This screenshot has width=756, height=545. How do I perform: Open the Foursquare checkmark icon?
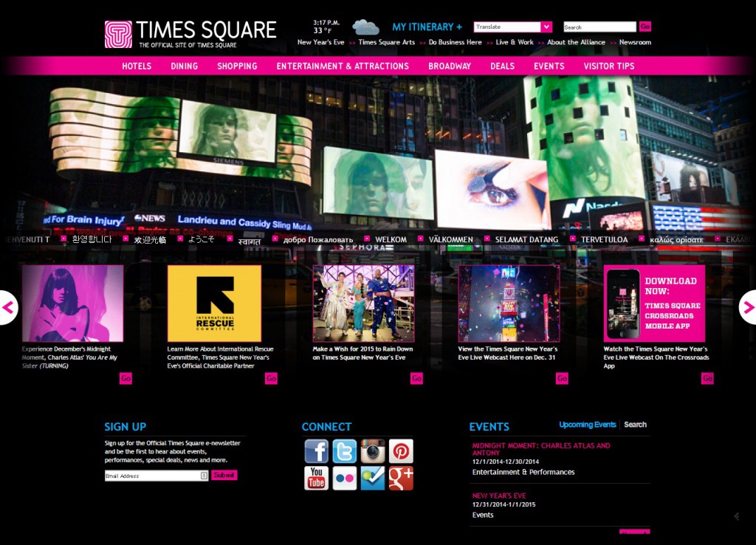click(x=373, y=478)
